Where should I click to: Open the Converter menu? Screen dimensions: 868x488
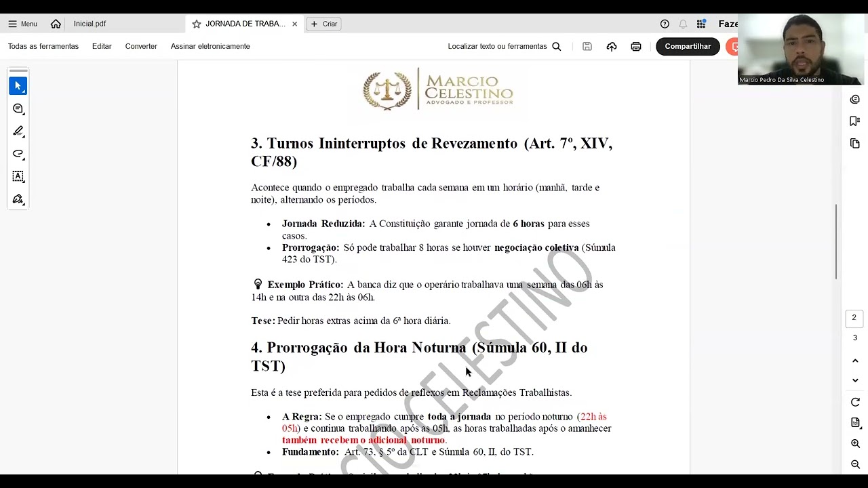pos(141,46)
